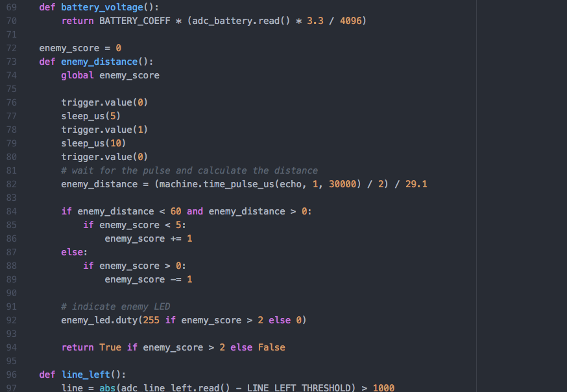Viewport: 567px width, 392px height.
Task: Click LINE_LEFT_THRESHOLD constant on line 97
Action: (x=298, y=388)
